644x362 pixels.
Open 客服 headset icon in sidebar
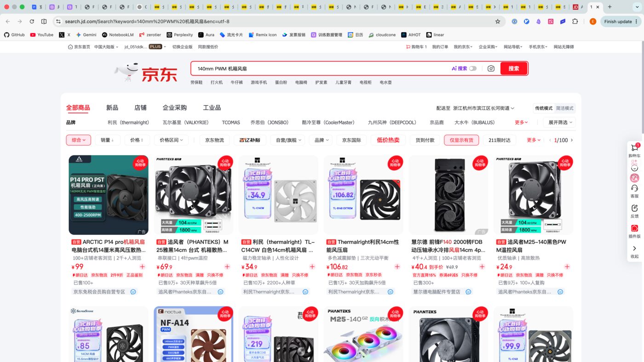[x=634, y=188]
